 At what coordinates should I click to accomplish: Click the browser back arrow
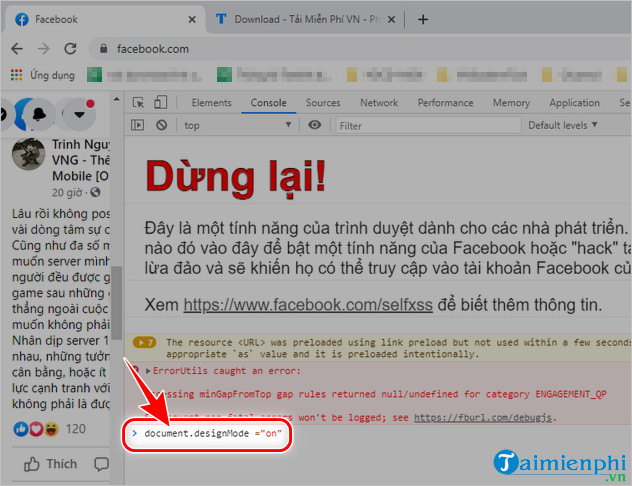[17, 49]
